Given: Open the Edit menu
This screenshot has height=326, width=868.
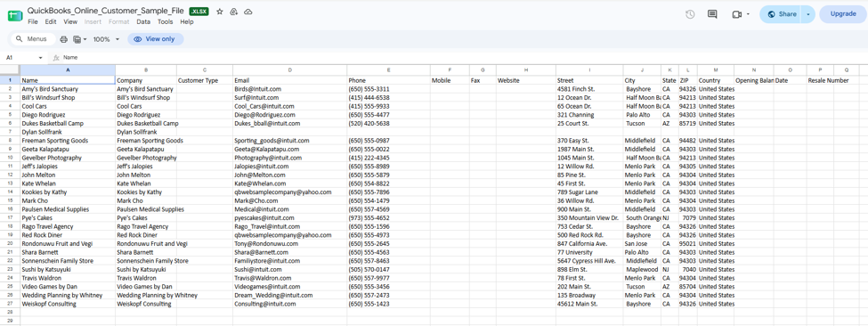Looking at the screenshot, I should click(x=51, y=22).
